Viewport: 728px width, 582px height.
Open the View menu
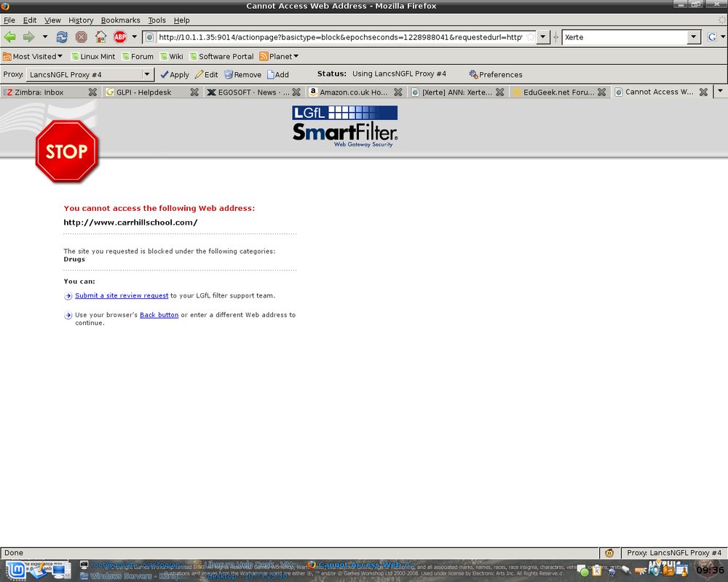click(x=52, y=20)
